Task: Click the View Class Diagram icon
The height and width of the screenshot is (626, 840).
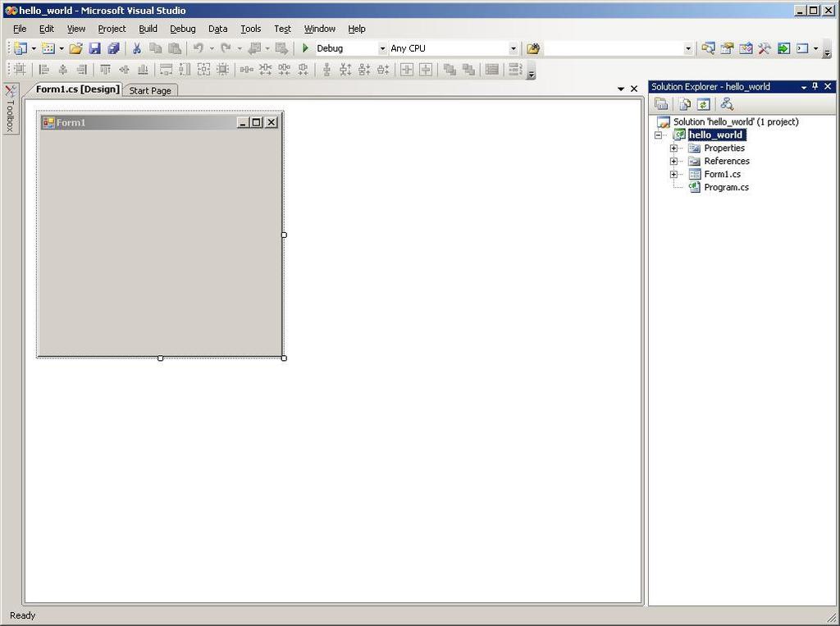Action: coord(727,104)
